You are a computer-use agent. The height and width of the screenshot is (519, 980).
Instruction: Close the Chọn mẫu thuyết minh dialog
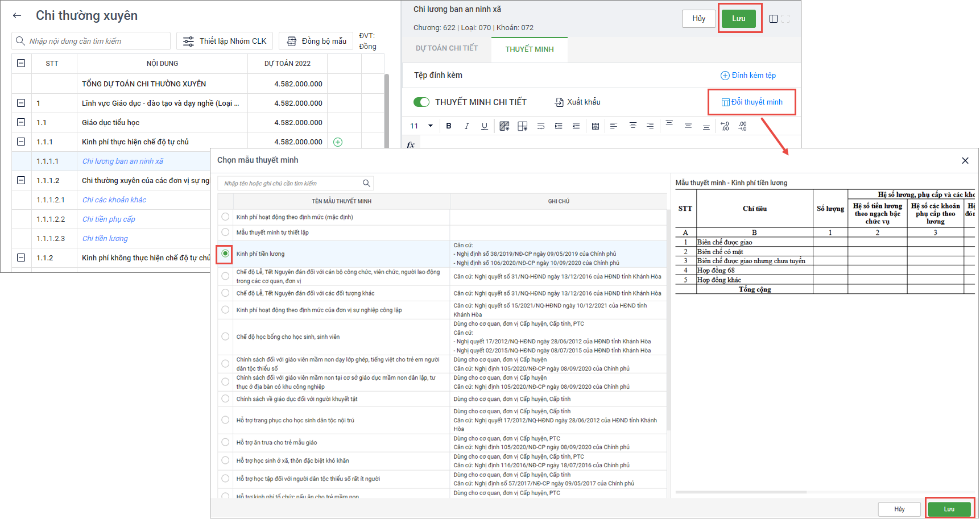(965, 161)
